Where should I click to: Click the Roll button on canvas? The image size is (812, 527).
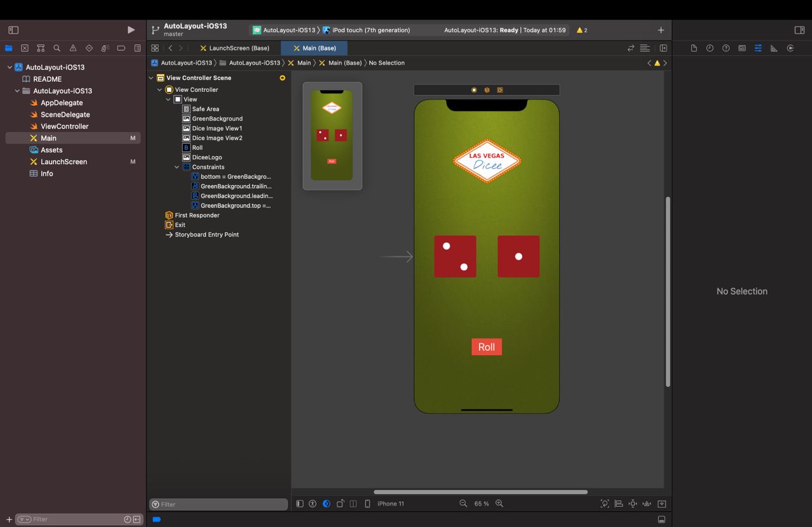[487, 347]
